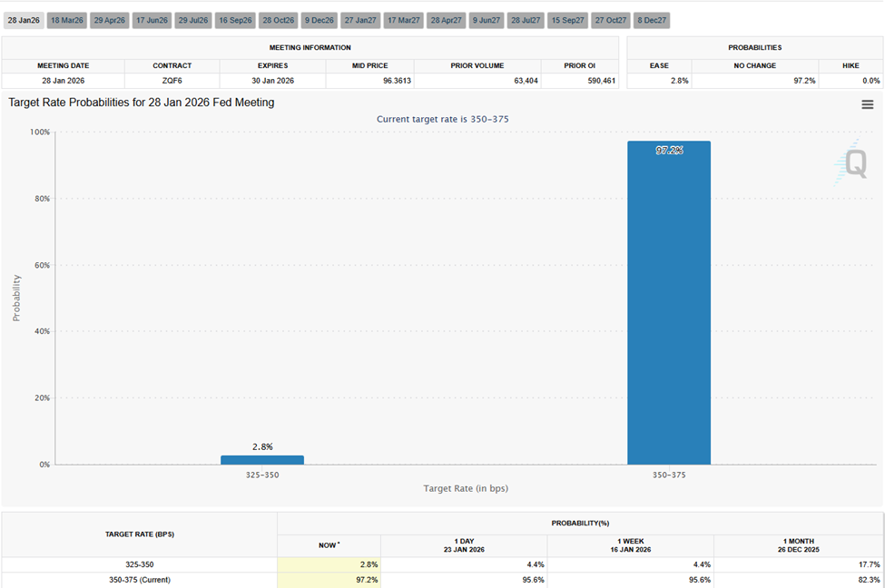Viewport: 885px width, 588px height.
Task: Select the 27 Oct27 meeting tab
Action: pyautogui.click(x=610, y=19)
